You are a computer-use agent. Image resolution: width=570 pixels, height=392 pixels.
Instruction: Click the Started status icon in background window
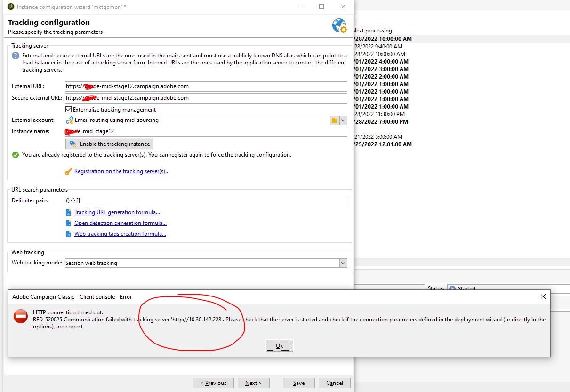tap(452, 288)
